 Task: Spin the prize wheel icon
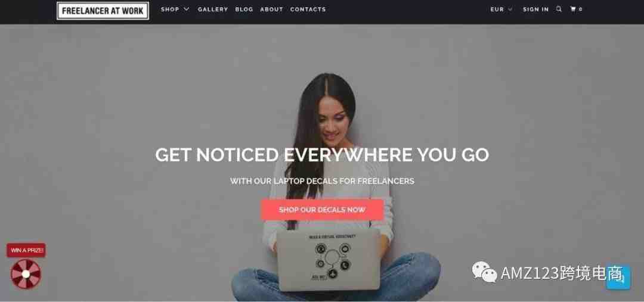pos(26,274)
